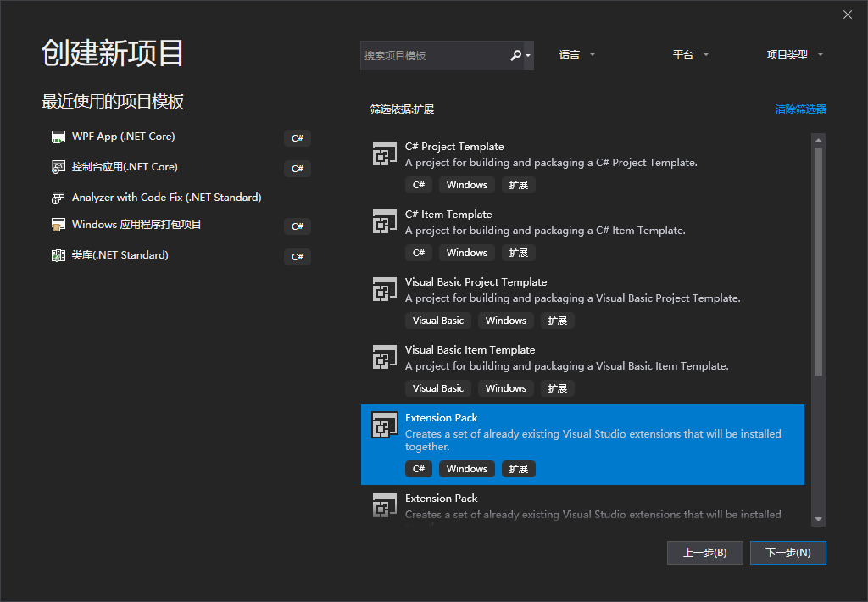
Task: Open the 语言 language filter dropdown
Action: pyautogui.click(x=576, y=53)
